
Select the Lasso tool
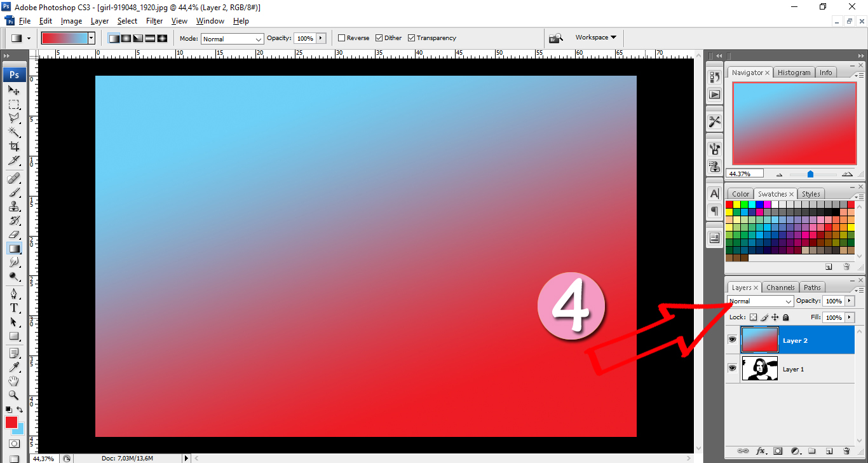click(x=14, y=118)
